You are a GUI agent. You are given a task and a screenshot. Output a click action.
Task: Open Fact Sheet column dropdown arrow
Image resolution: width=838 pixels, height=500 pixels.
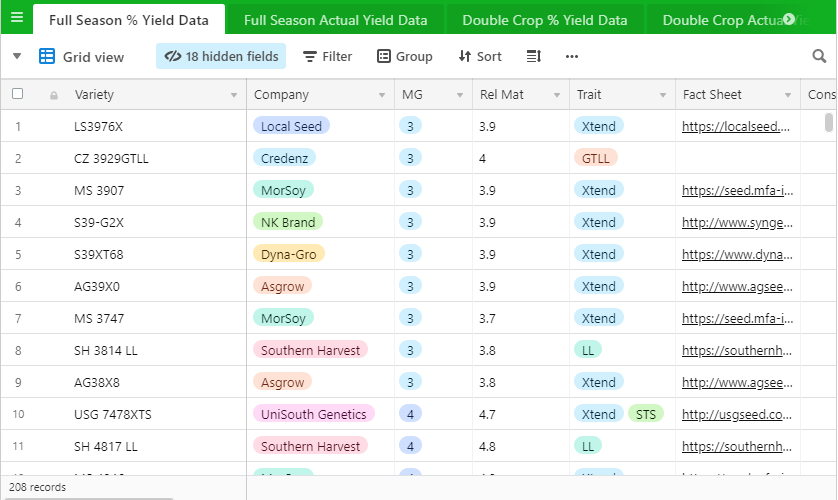(x=788, y=95)
